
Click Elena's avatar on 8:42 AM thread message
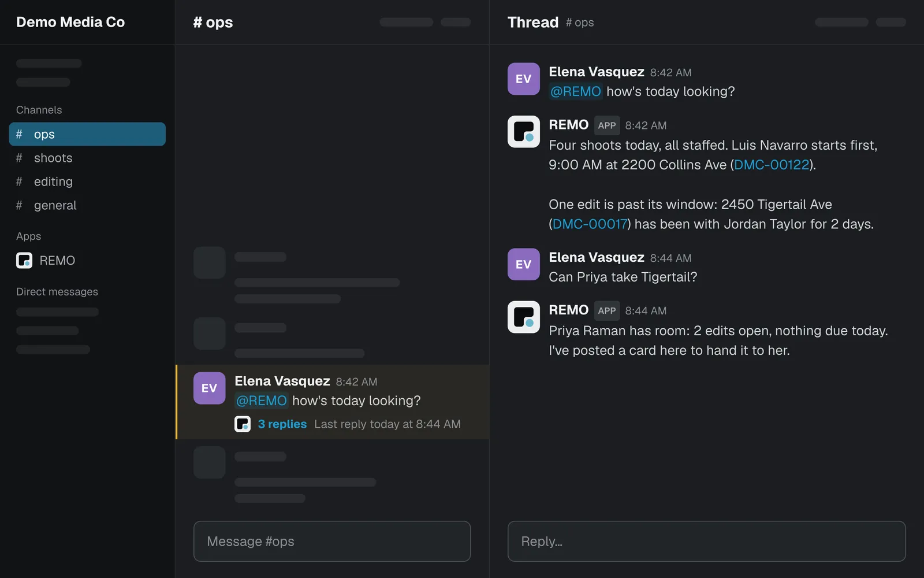click(524, 79)
